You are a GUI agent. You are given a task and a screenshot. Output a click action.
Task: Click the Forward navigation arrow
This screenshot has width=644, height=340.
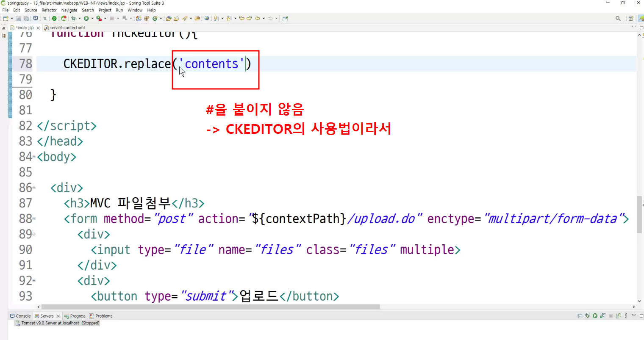click(270, 19)
